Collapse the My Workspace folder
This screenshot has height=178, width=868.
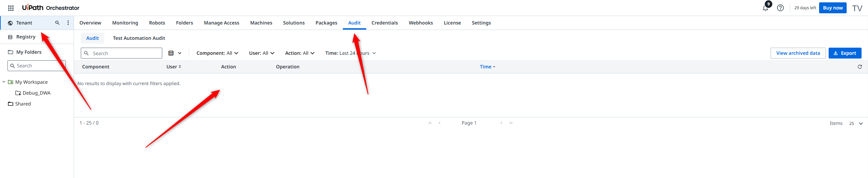point(4,82)
